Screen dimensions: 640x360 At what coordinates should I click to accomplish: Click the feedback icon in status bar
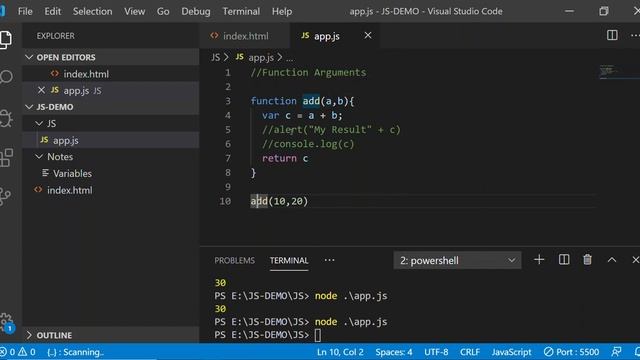[x=616, y=352]
